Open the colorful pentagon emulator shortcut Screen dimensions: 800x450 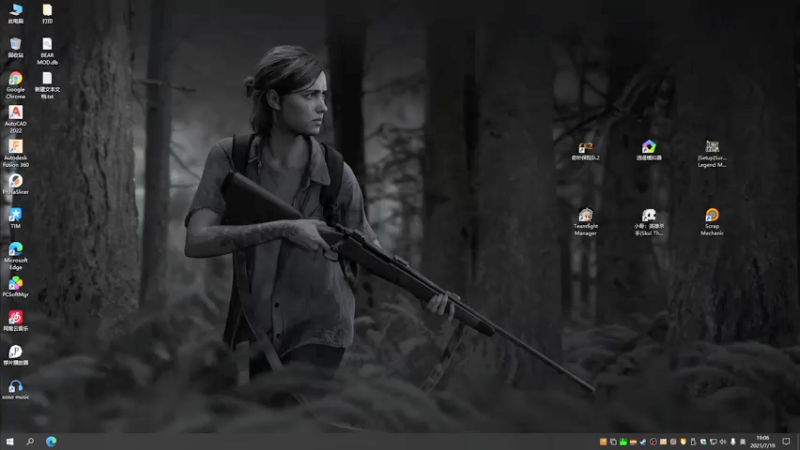click(649, 151)
